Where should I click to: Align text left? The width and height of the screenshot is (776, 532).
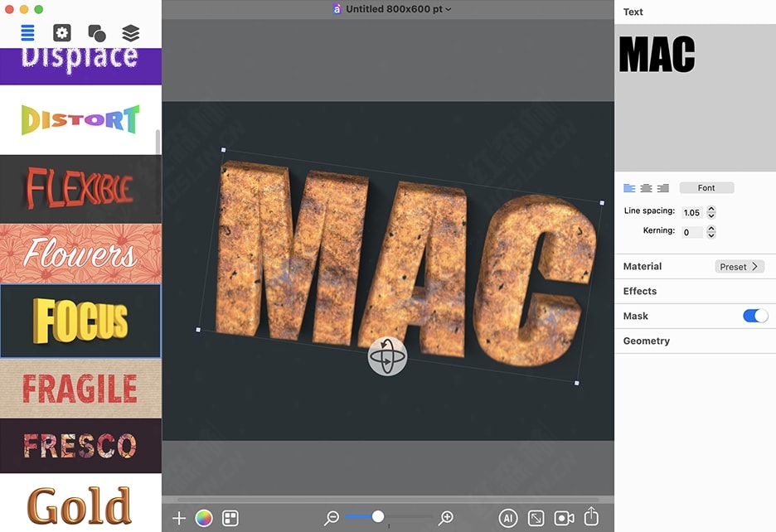629,188
